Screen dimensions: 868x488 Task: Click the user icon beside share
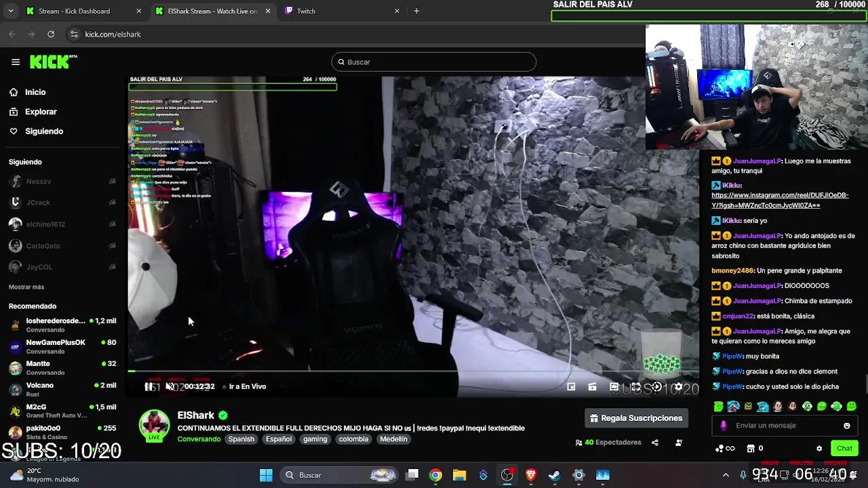coord(679,443)
